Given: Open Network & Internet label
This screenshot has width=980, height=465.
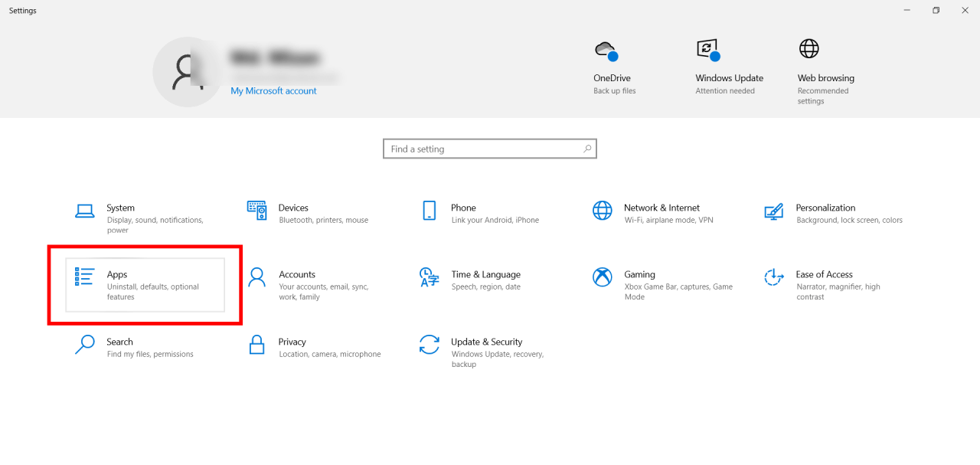Looking at the screenshot, I should [661, 208].
